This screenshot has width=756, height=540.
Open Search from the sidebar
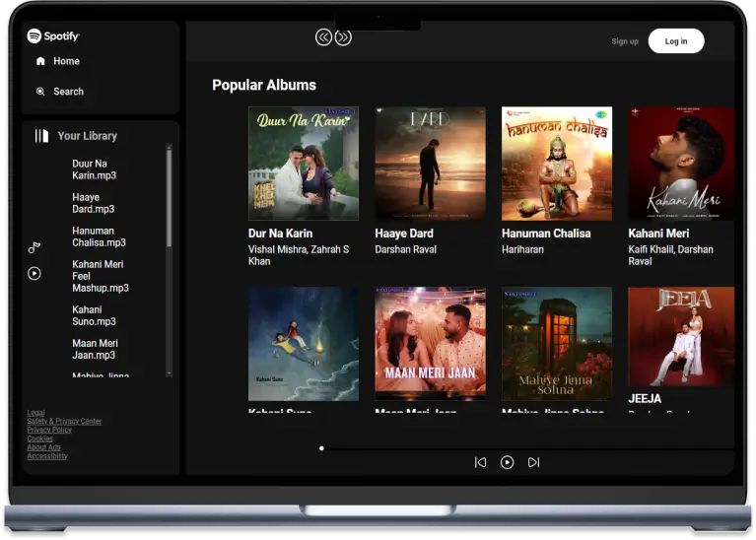pyautogui.click(x=68, y=92)
